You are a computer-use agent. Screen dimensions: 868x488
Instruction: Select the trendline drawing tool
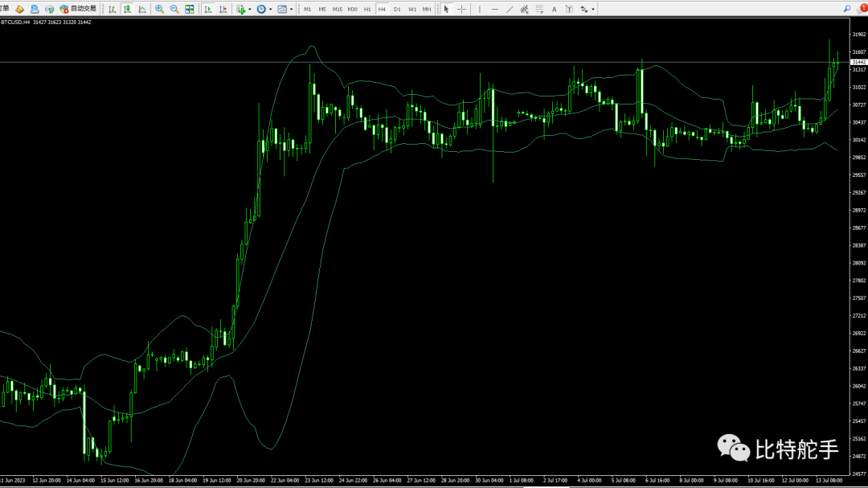click(x=510, y=9)
